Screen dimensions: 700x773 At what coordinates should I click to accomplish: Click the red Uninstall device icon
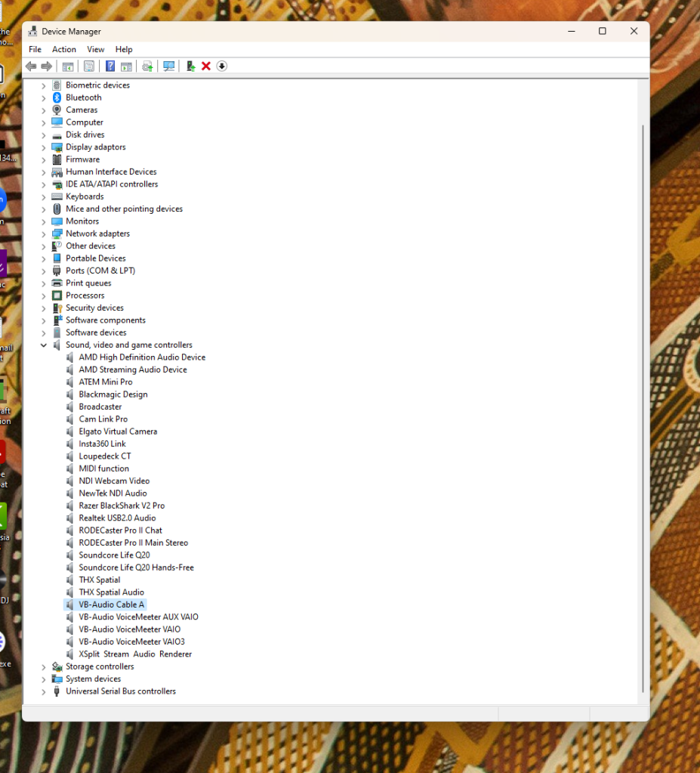206,66
